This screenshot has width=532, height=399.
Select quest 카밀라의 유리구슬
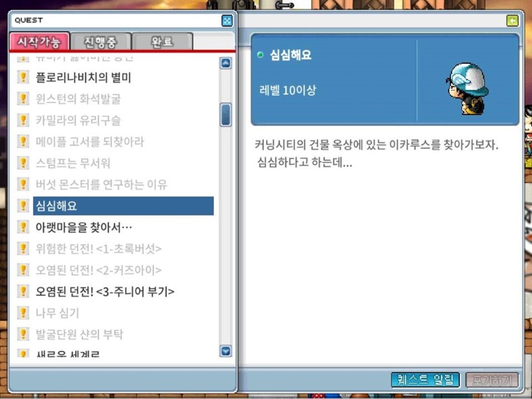tap(78, 120)
